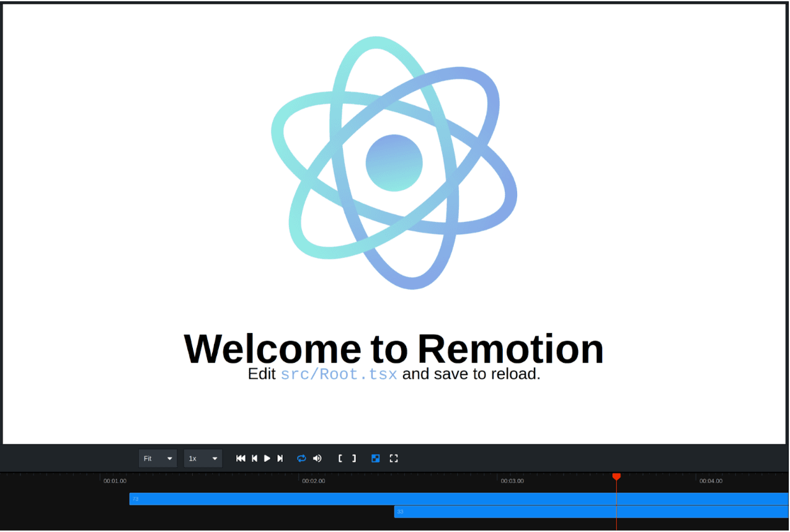Click the 00:01.00 mark on timeline ruler
The height and width of the screenshot is (532, 790).
(x=115, y=481)
